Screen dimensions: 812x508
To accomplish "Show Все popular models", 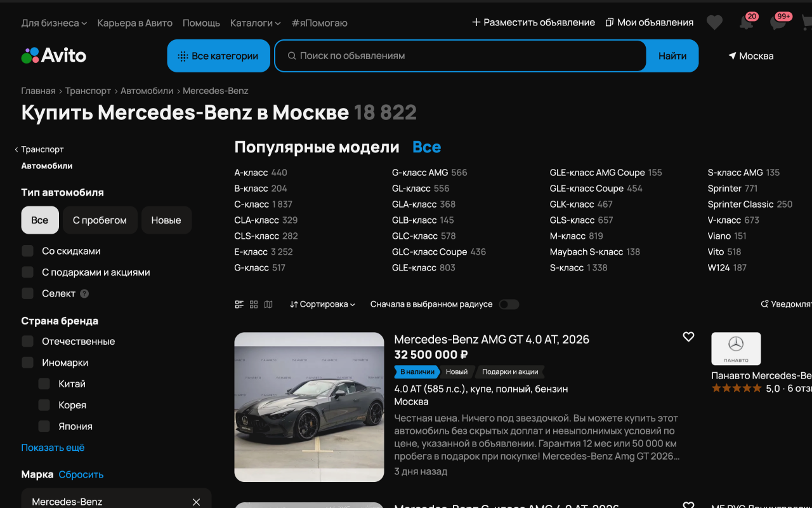I will [x=426, y=147].
